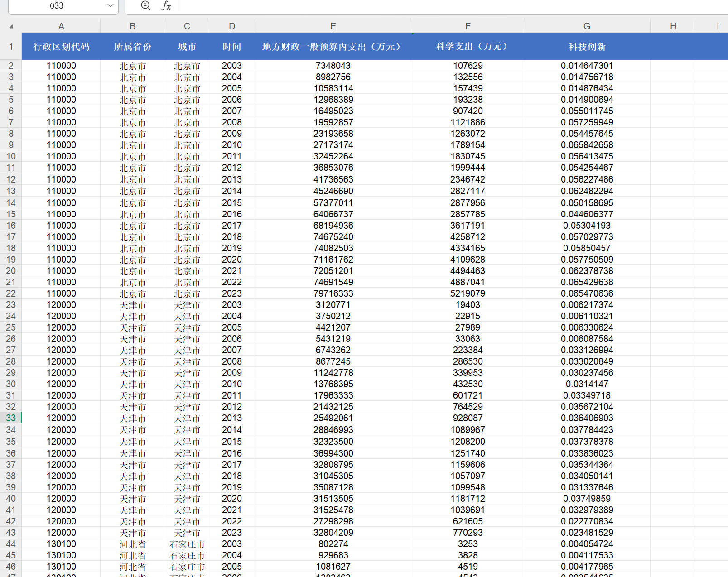728x577 pixels.
Task: Click the header cell 行政区划代码
Action: click(61, 46)
